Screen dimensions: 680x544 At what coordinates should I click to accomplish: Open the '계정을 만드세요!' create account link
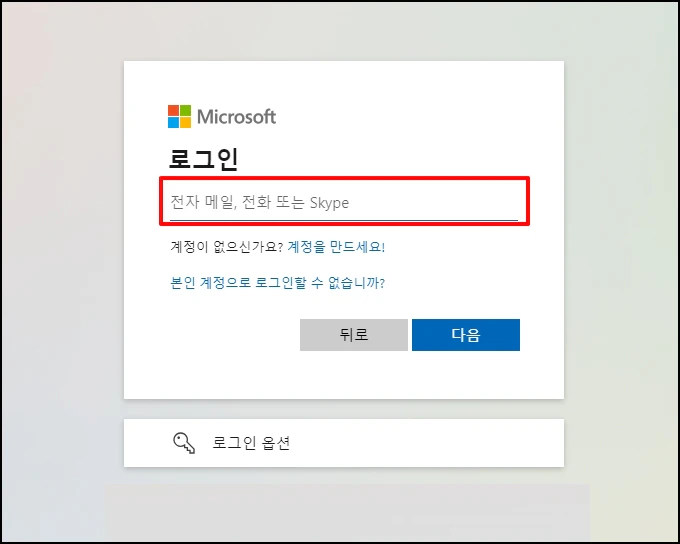pos(336,247)
